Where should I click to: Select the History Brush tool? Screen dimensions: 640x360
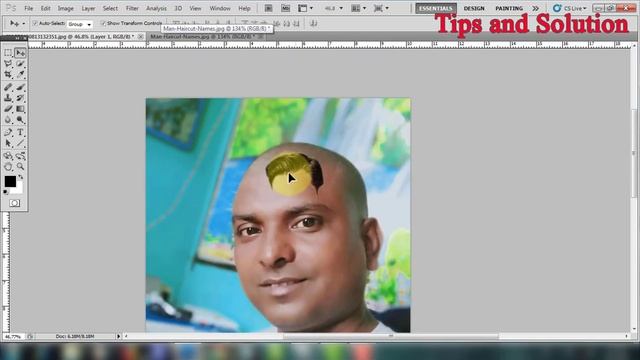20,98
